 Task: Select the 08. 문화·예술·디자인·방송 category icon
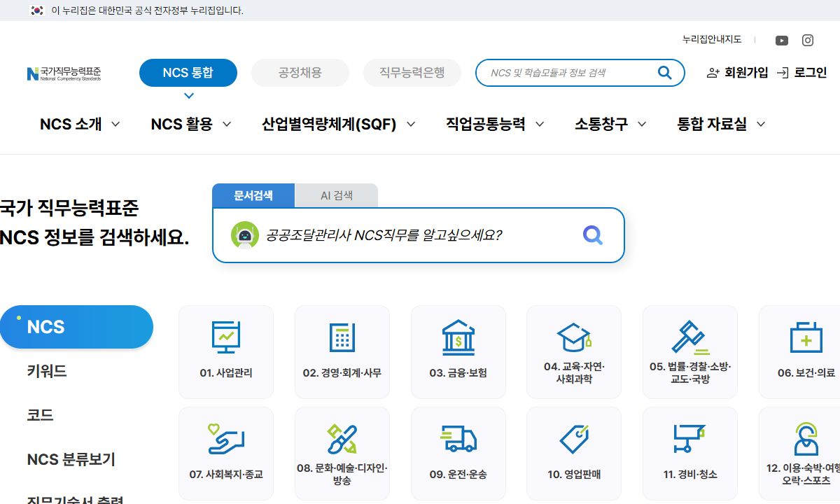342,439
